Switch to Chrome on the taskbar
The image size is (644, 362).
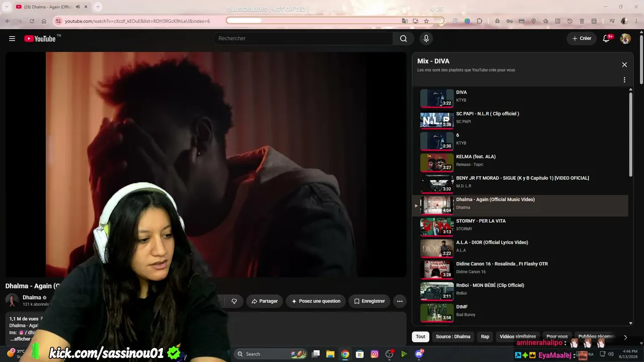click(x=345, y=354)
